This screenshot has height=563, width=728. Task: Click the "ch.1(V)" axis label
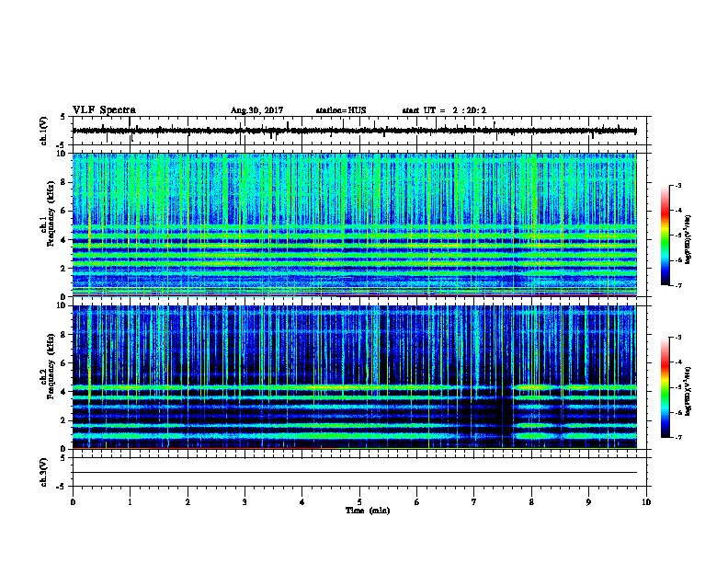43,131
